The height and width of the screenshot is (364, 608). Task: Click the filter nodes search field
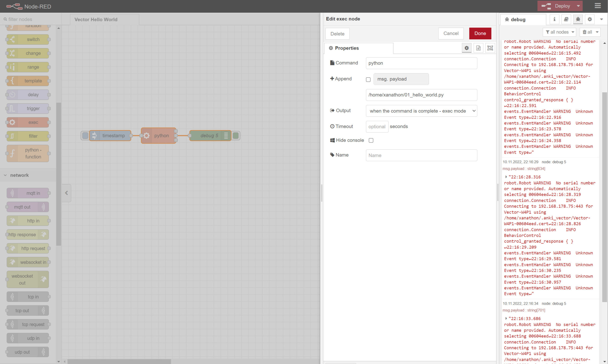pos(31,19)
